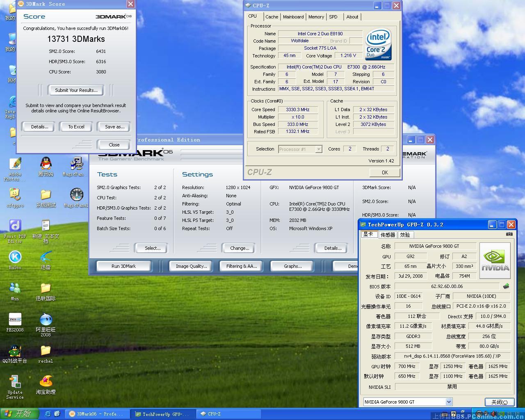This screenshot has width=525, height=420.
Task: Switch to the Mainboard tab in CPU-Z
Action: pyautogui.click(x=293, y=17)
